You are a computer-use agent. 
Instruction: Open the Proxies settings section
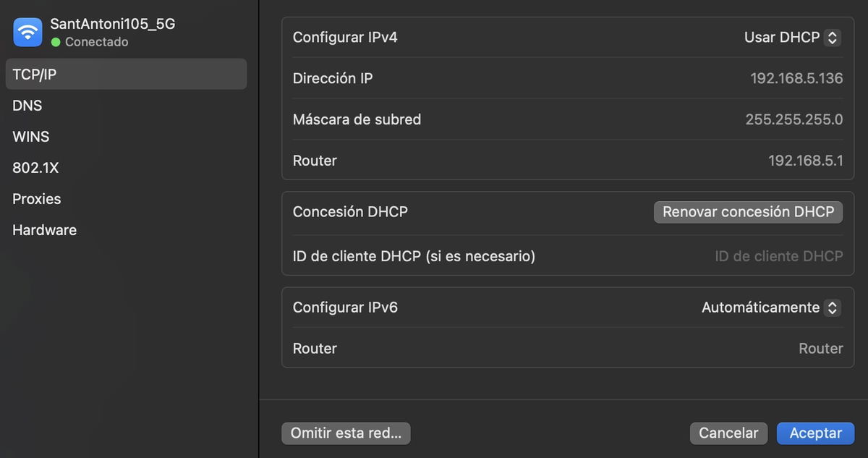click(36, 198)
